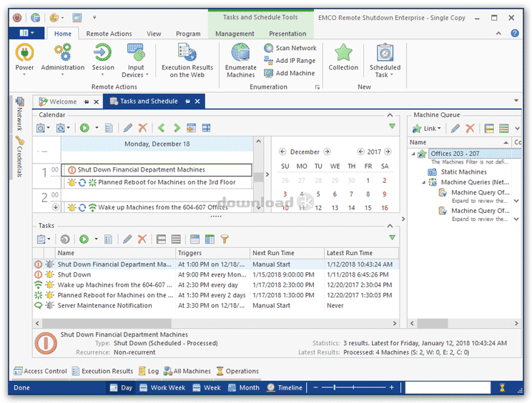The width and height of the screenshot is (532, 403).
Task: Click Add IP Range
Action: [290, 61]
